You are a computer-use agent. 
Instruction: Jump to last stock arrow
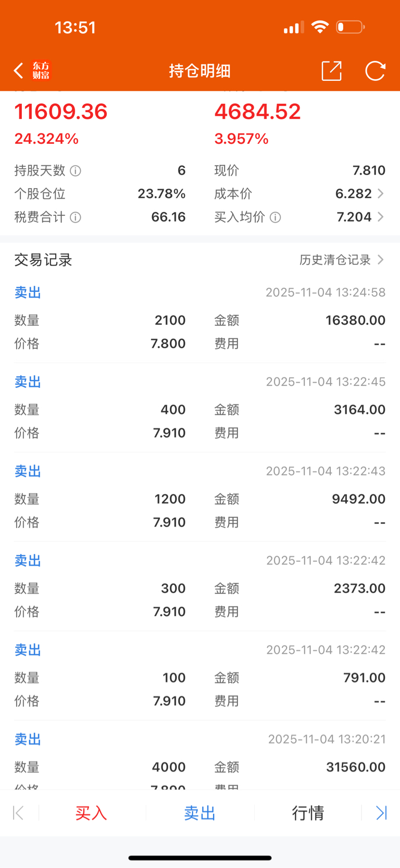point(381,813)
